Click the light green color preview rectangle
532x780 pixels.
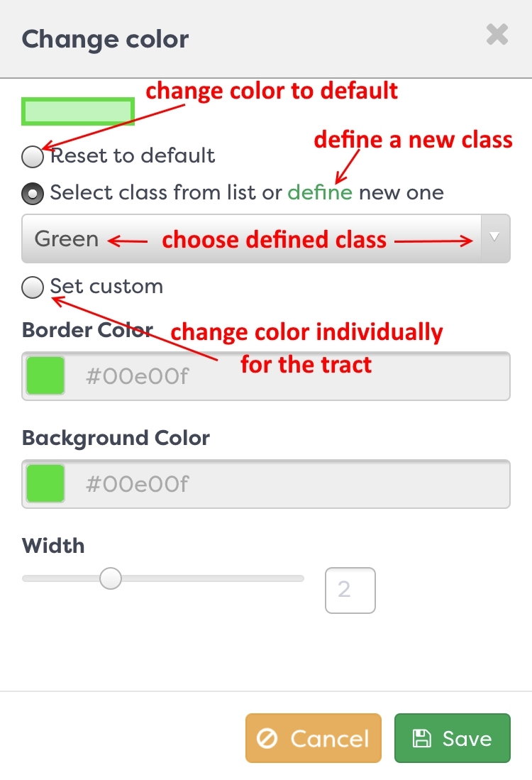(78, 111)
